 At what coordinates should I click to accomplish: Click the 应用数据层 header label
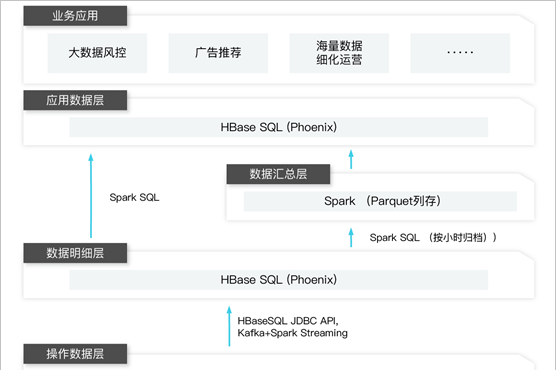pos(75,100)
